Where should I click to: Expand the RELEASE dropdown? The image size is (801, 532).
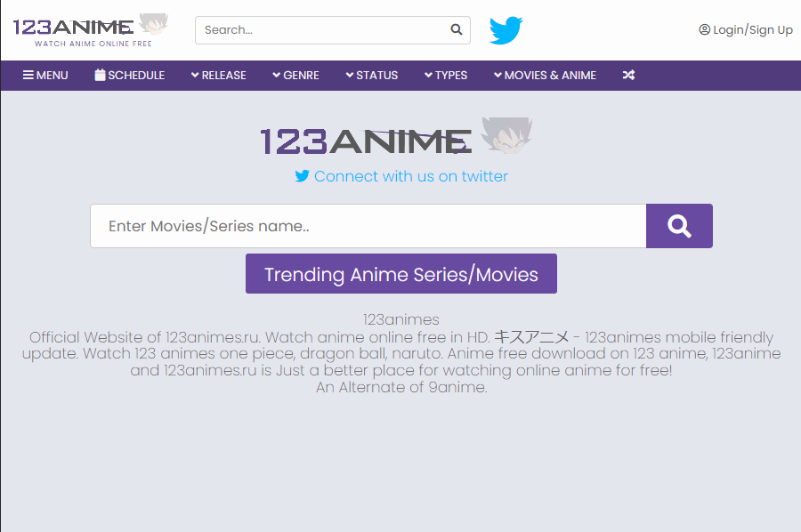coord(219,75)
